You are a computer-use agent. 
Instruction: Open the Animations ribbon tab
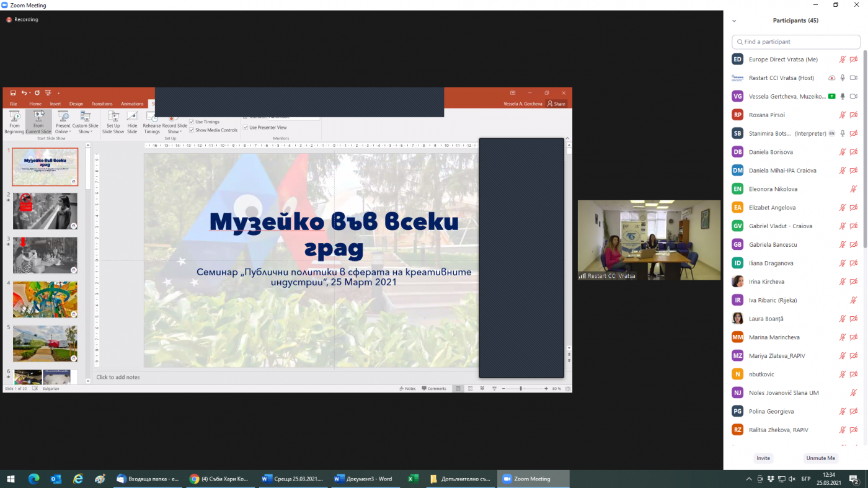132,104
